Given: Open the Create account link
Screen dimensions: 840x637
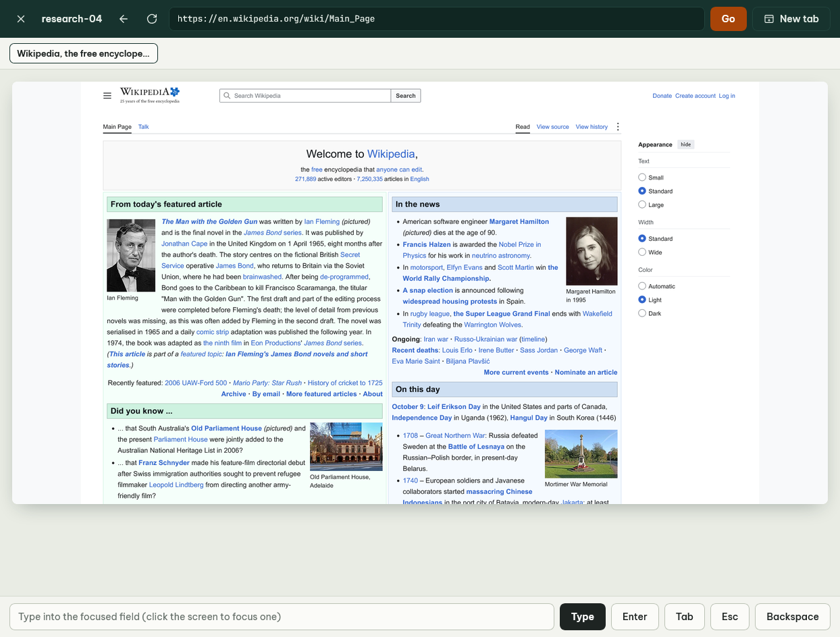Looking at the screenshot, I should coord(695,96).
